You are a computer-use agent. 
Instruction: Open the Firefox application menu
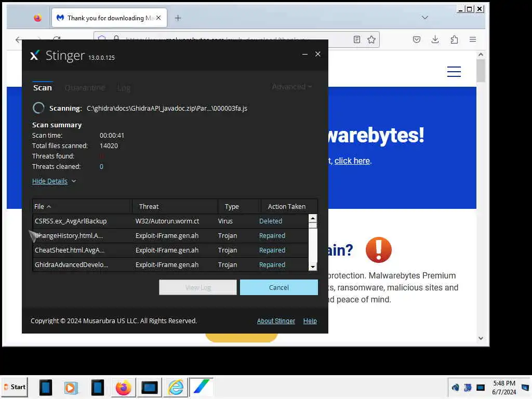473,39
